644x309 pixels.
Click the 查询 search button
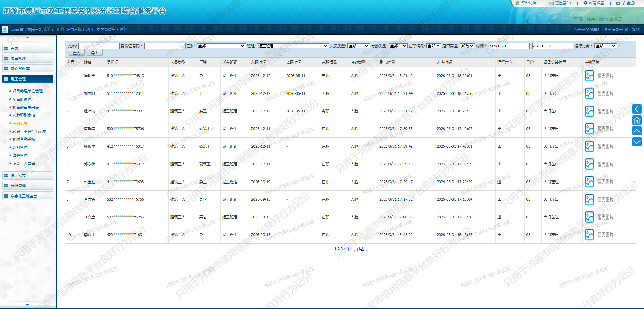[x=77, y=53]
